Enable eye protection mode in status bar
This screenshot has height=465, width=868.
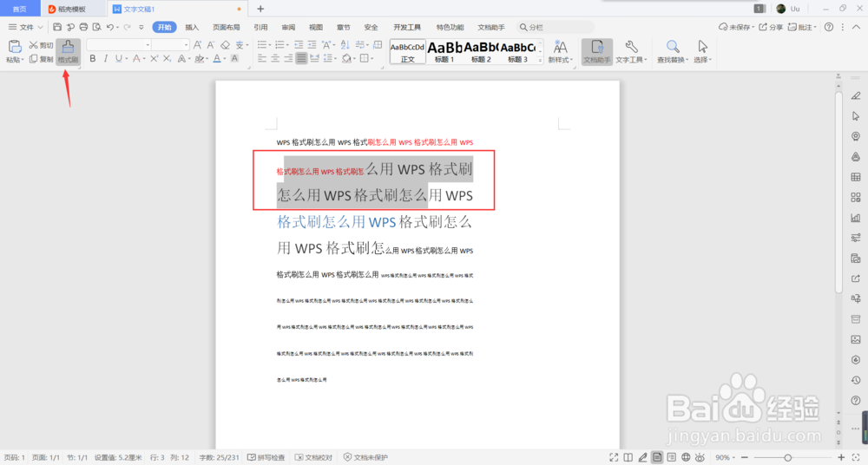tap(700, 457)
